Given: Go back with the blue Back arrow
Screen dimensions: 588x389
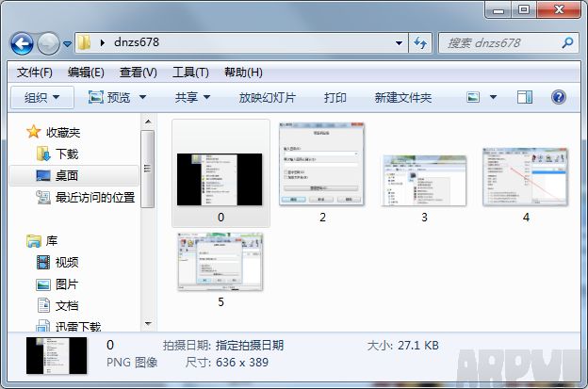Looking at the screenshot, I should coord(22,43).
